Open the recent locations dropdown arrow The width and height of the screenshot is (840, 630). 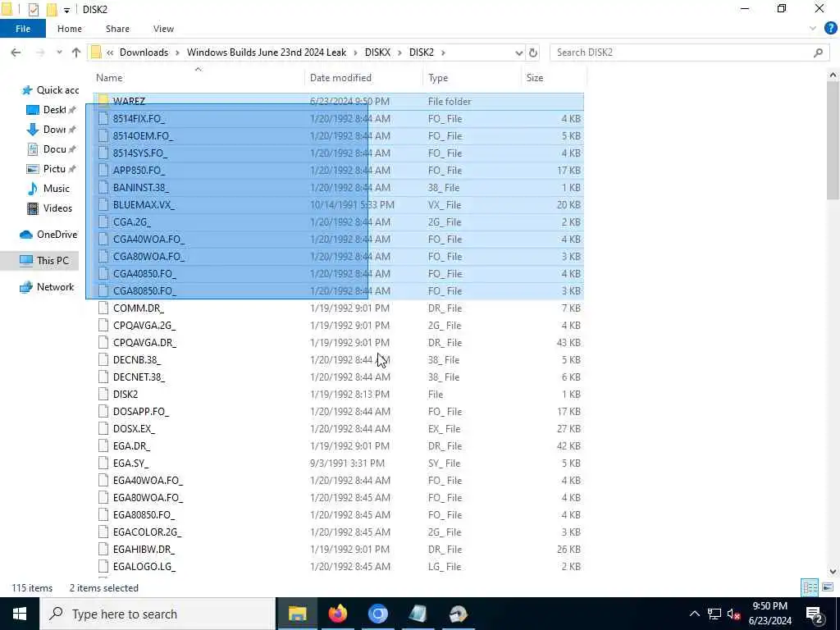point(59,52)
